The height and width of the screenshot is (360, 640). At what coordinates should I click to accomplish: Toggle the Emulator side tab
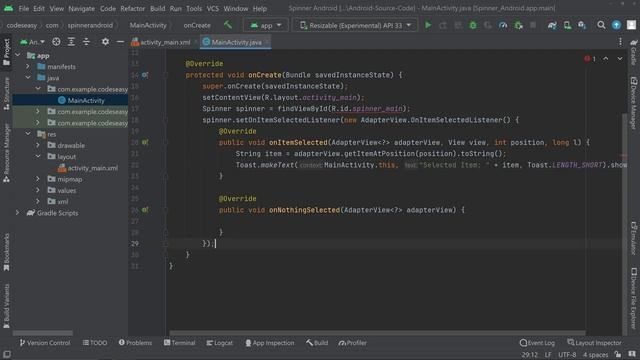(633, 238)
